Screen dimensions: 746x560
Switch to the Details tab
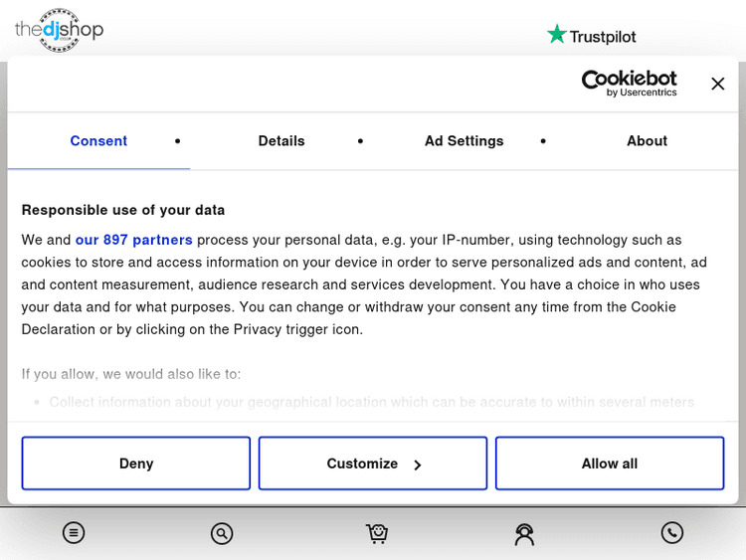281,141
